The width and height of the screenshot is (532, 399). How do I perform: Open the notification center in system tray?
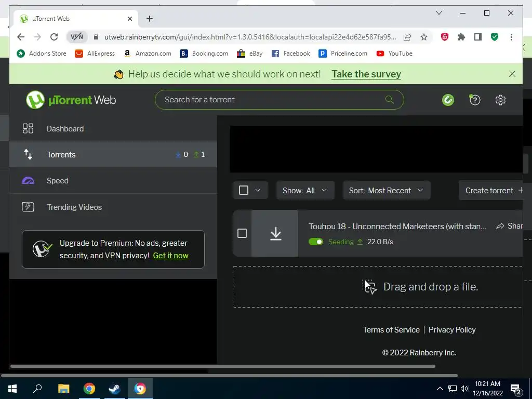click(516, 389)
